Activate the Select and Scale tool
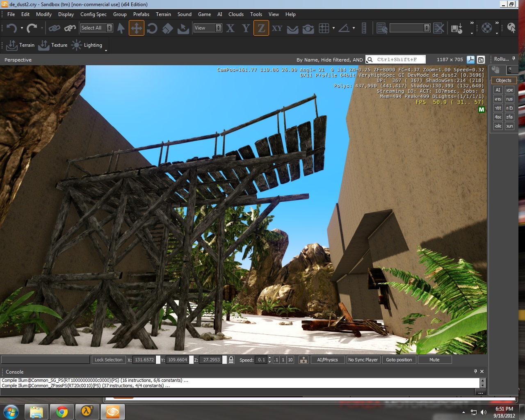 coord(168,28)
